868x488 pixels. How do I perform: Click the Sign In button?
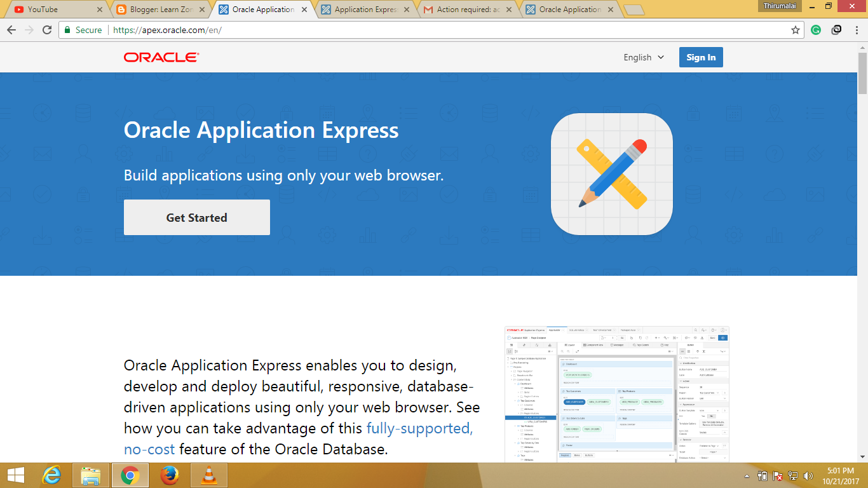(x=701, y=57)
